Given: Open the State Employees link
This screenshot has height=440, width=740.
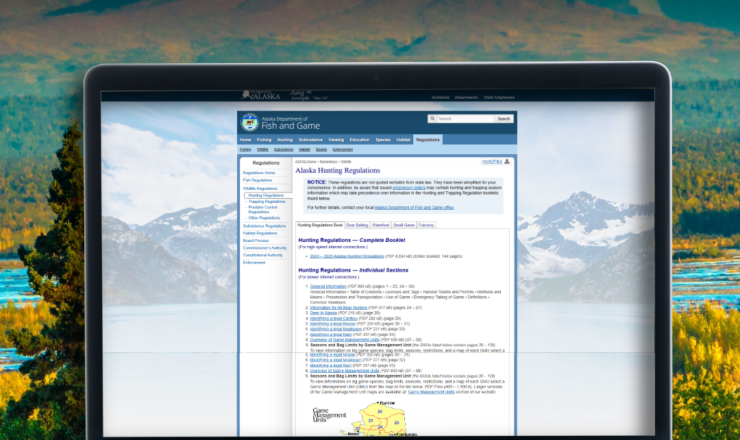Looking at the screenshot, I should pyautogui.click(x=499, y=97).
